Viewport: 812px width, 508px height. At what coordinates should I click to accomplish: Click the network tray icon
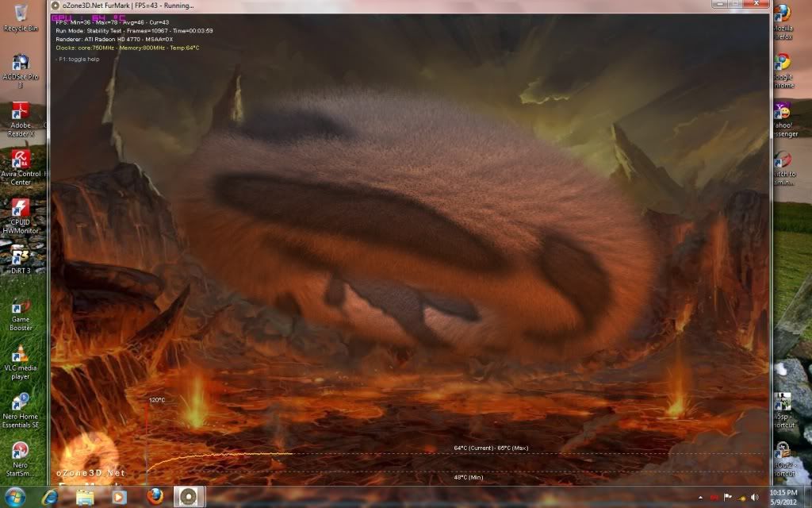[741, 498]
